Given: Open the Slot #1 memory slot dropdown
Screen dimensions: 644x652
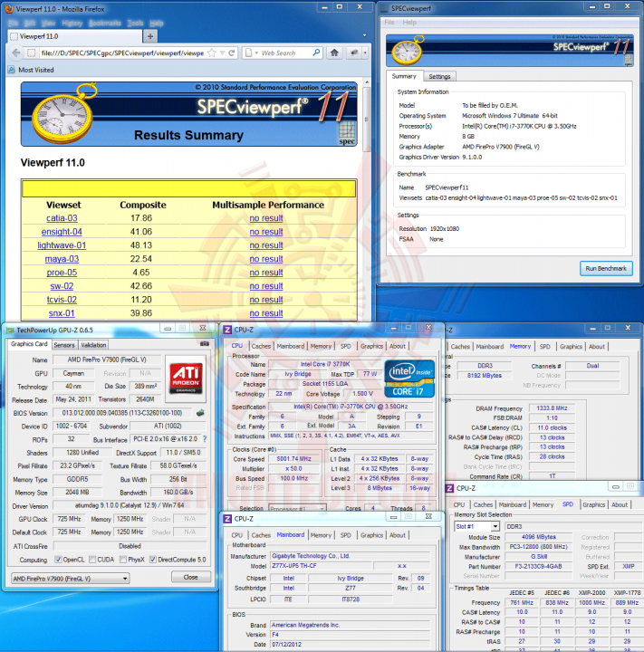Looking at the screenshot, I should tap(495, 526).
